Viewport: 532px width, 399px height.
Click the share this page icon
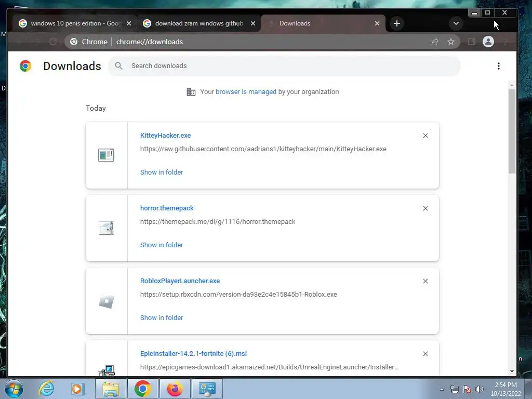(x=434, y=42)
